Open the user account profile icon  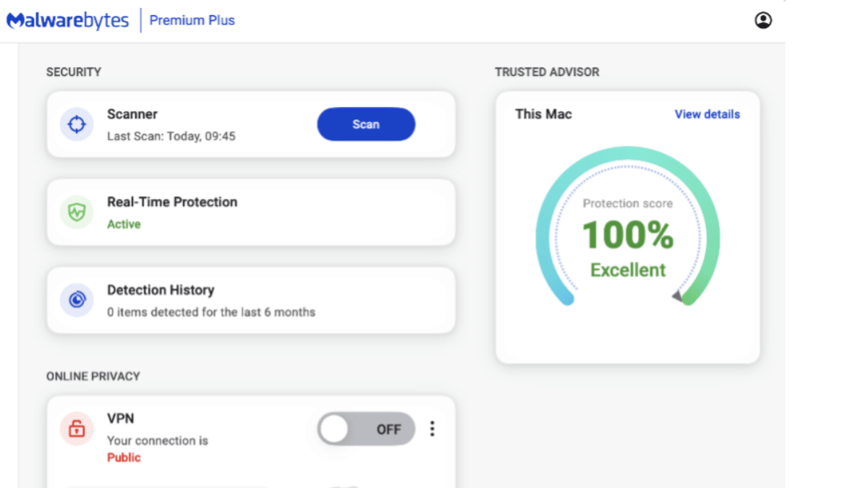763,20
